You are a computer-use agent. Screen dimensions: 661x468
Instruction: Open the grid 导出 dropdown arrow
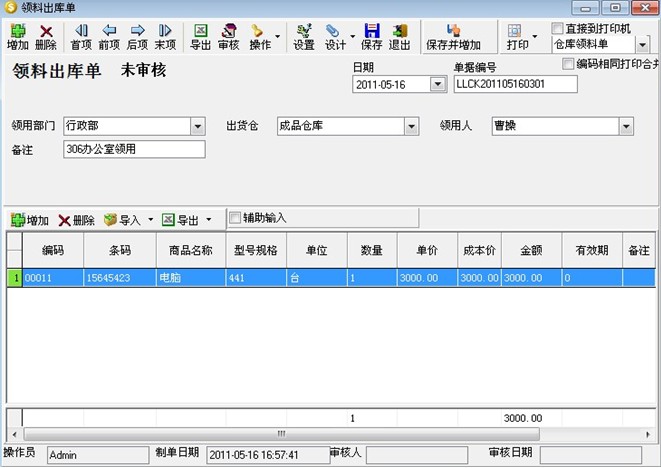point(209,220)
